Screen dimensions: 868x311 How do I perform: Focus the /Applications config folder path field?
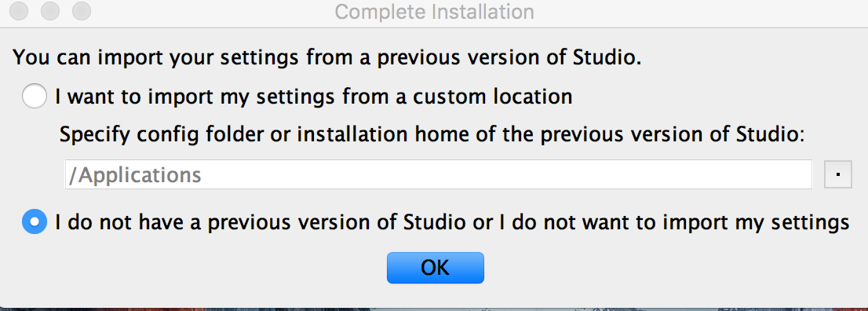pyautogui.click(x=439, y=174)
